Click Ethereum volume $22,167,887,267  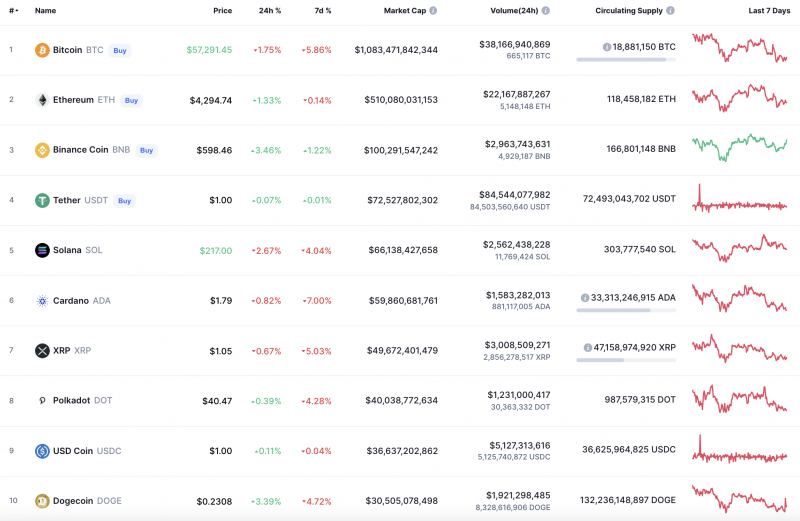pyautogui.click(x=517, y=94)
